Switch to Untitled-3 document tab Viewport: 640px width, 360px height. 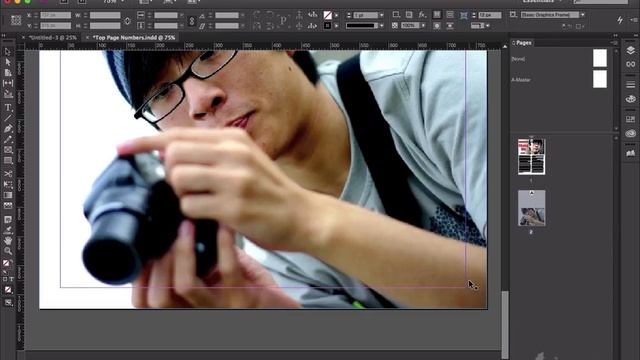[53, 38]
